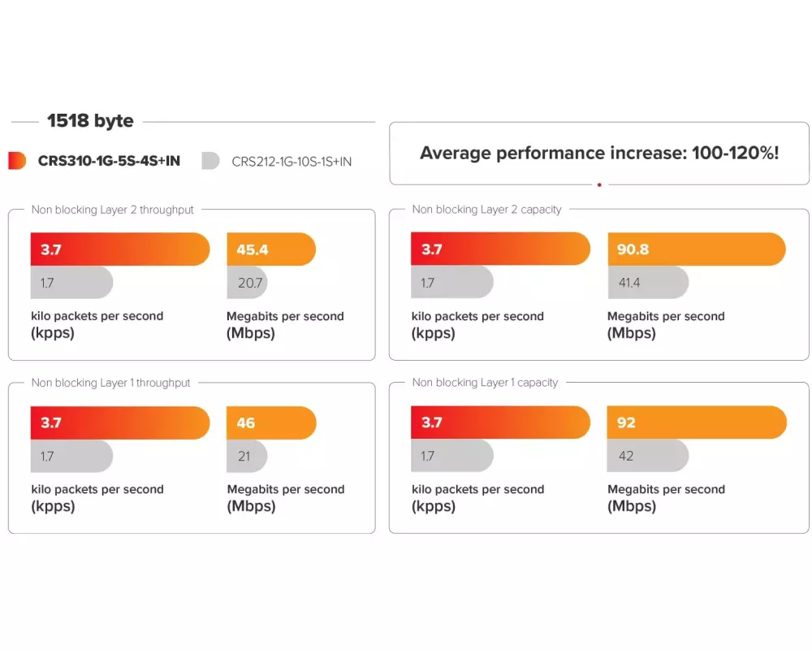Select the orange 90.8 Mbps bar

[696, 249]
